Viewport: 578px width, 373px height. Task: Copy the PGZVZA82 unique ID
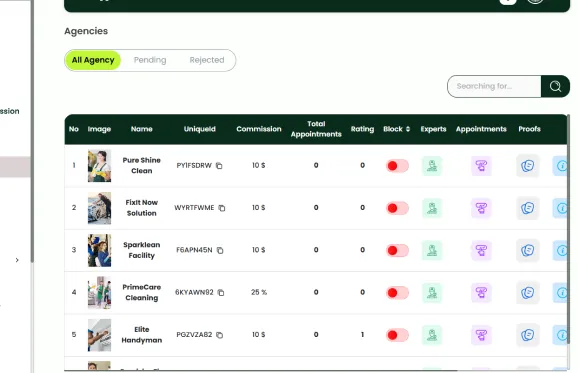tap(220, 335)
